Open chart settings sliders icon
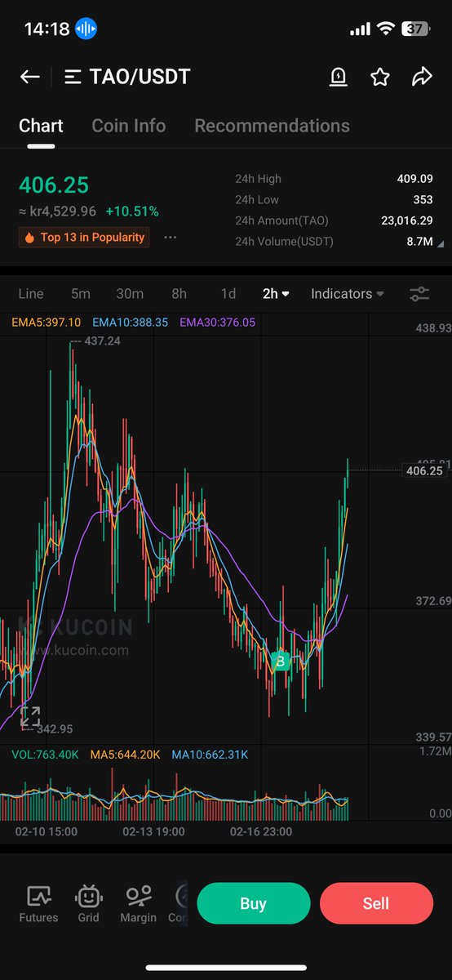452x980 pixels. [419, 294]
